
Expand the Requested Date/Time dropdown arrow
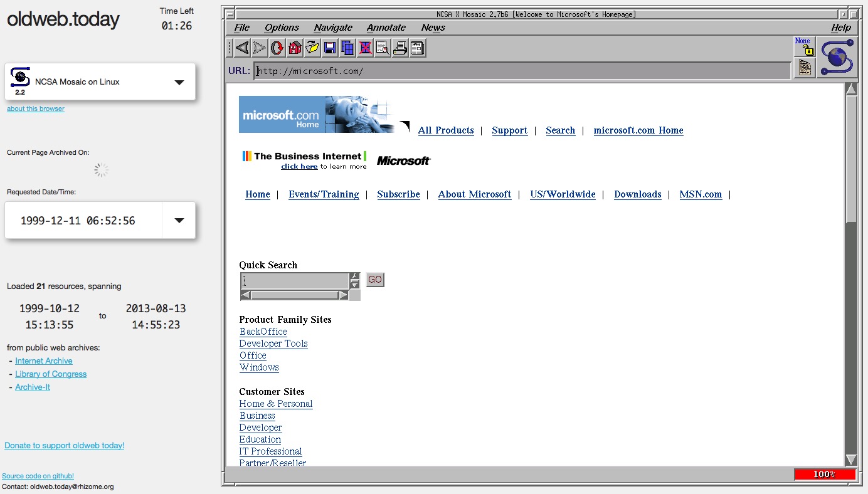pos(179,221)
